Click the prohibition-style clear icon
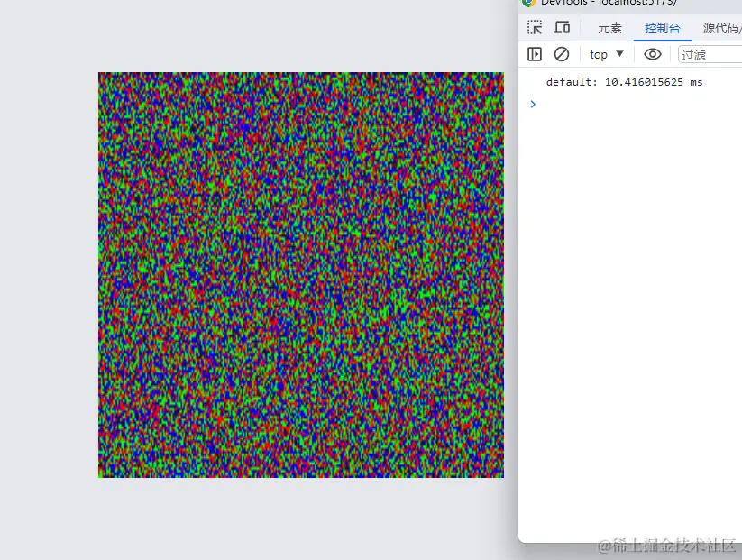This screenshot has width=742, height=560. point(562,54)
